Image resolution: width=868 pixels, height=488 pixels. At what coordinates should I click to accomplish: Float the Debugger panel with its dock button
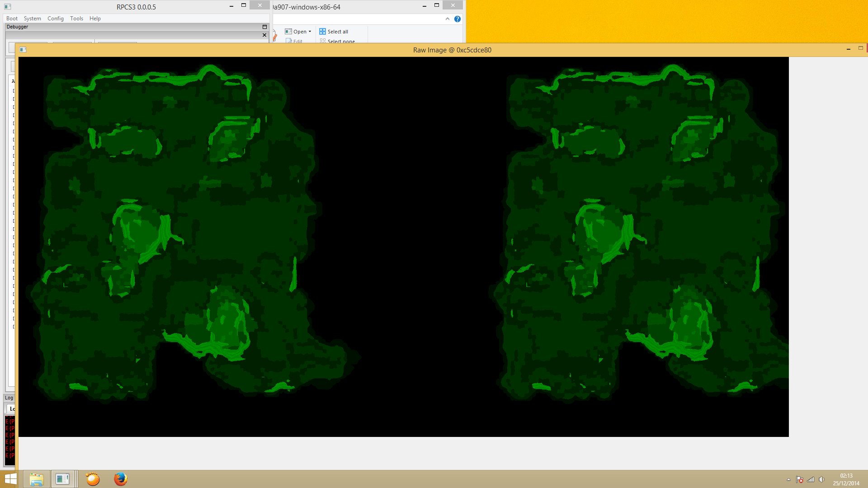coord(264,27)
